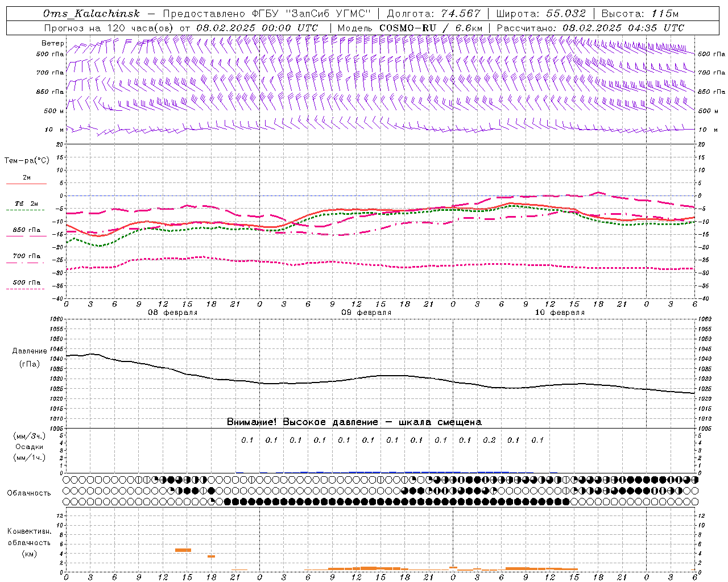
Task: Click the 10 февраля date label
Action: 559,313
